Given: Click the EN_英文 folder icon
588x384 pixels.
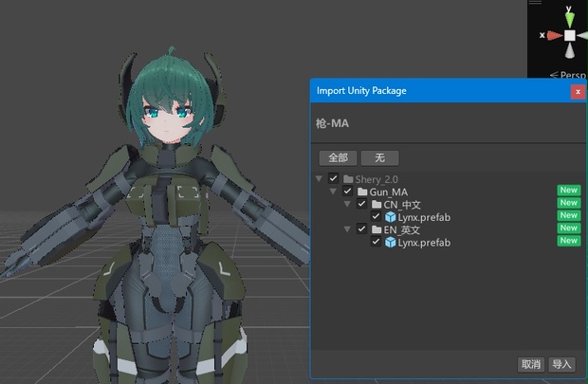Looking at the screenshot, I should click(x=377, y=229).
